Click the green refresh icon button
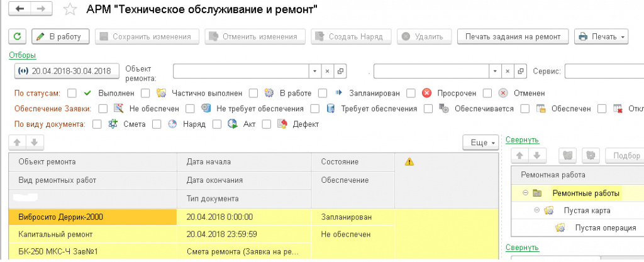644x262 pixels. pos(18,36)
